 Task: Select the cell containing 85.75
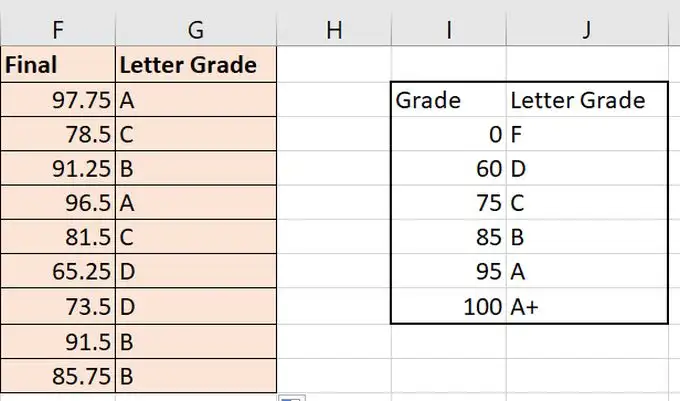tap(58, 376)
